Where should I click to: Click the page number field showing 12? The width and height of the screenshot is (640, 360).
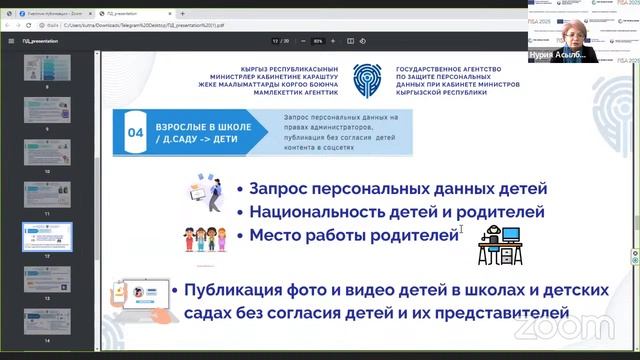click(x=276, y=41)
